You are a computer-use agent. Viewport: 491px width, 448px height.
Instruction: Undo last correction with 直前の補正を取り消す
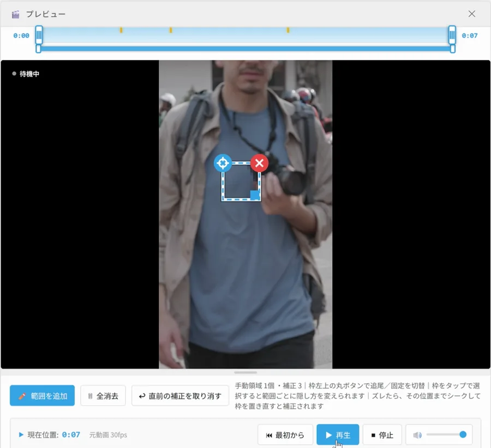180,396
